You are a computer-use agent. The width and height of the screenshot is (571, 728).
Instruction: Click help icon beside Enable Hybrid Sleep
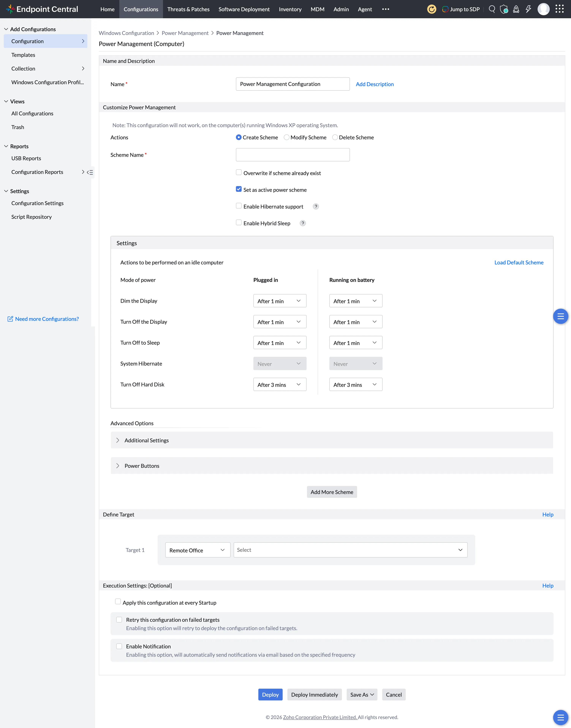coord(303,223)
